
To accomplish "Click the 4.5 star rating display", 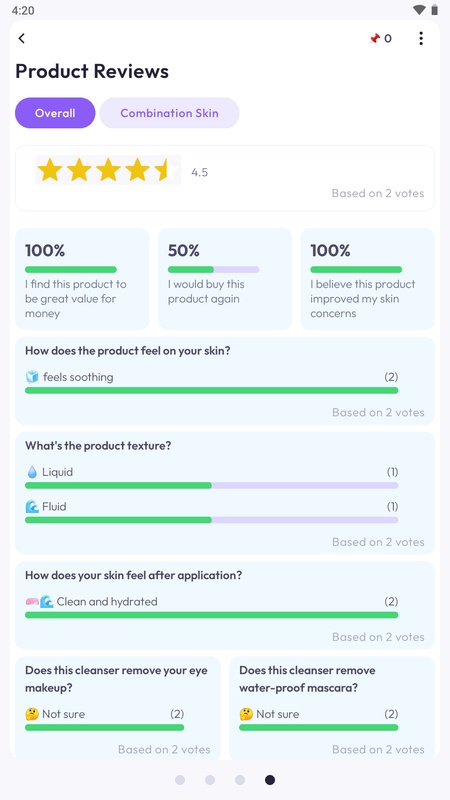I will 108,170.
